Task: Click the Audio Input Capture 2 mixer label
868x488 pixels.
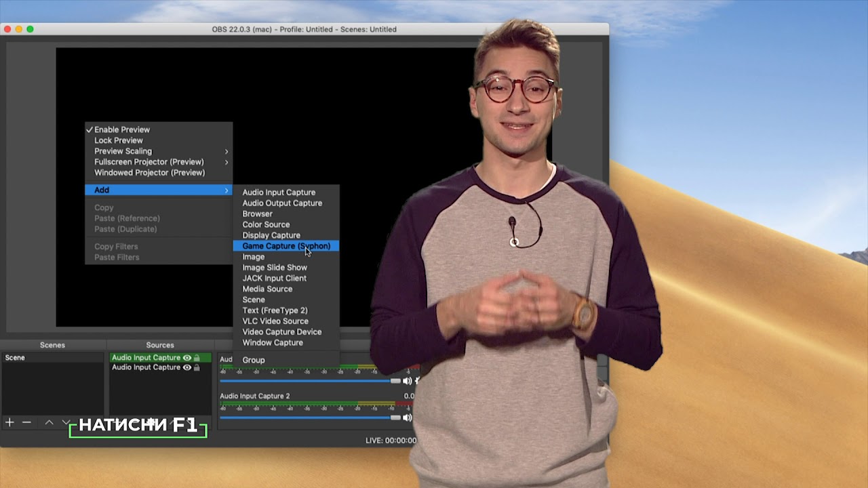Action: pos(254,396)
